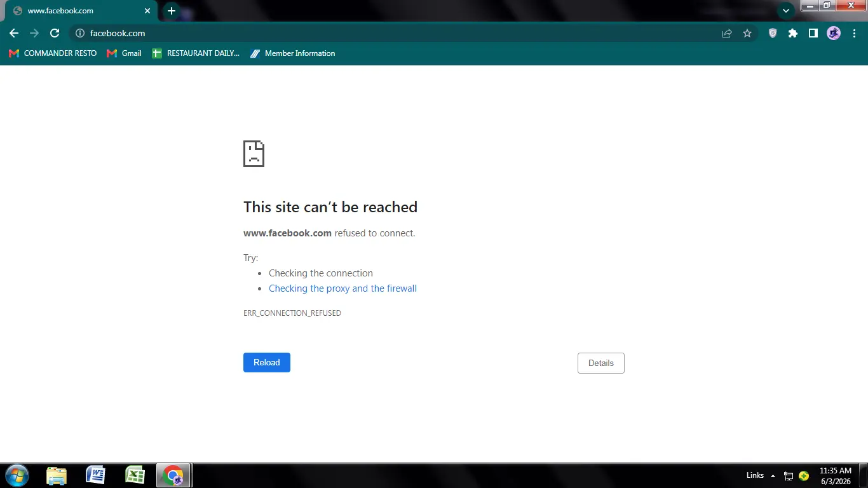The height and width of the screenshot is (488, 868).
Task: Open the Windows Start menu
Action: (17, 475)
